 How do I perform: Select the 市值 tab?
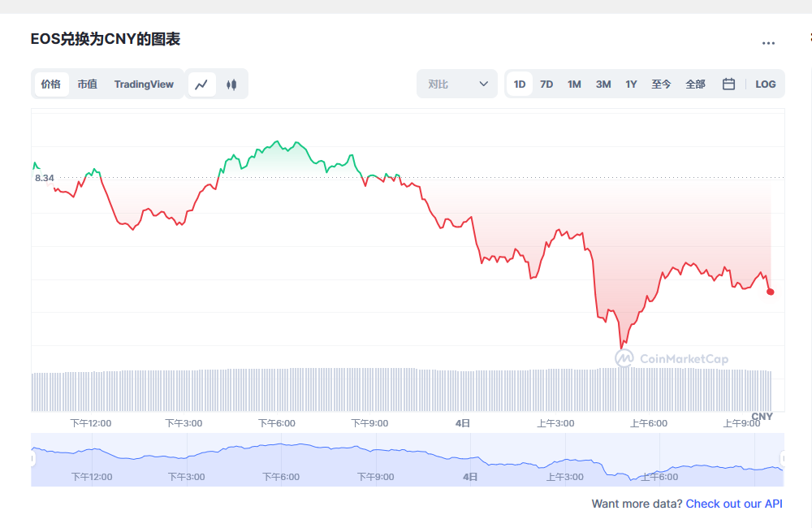(88, 84)
